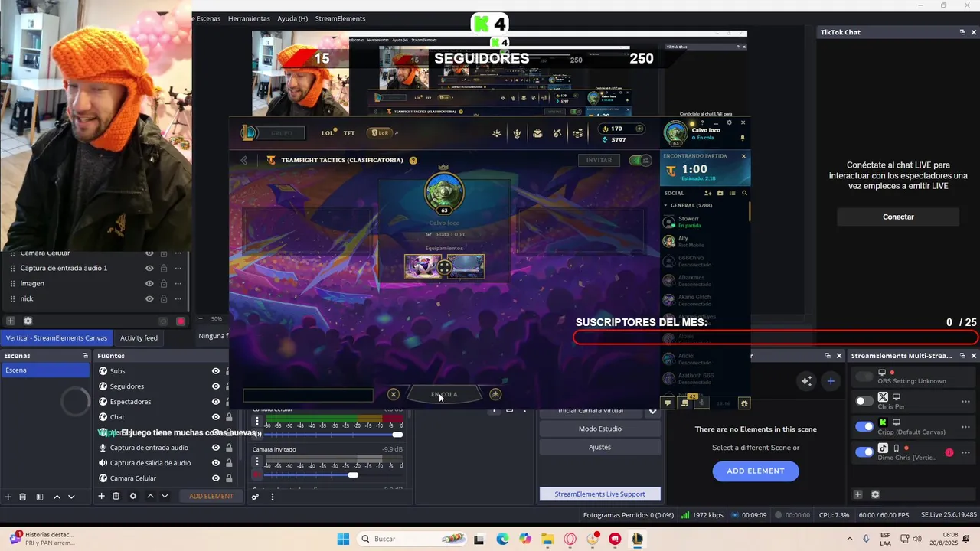The width and height of the screenshot is (980, 551).
Task: Hide the Captura de entrada audio source
Action: [x=216, y=448]
